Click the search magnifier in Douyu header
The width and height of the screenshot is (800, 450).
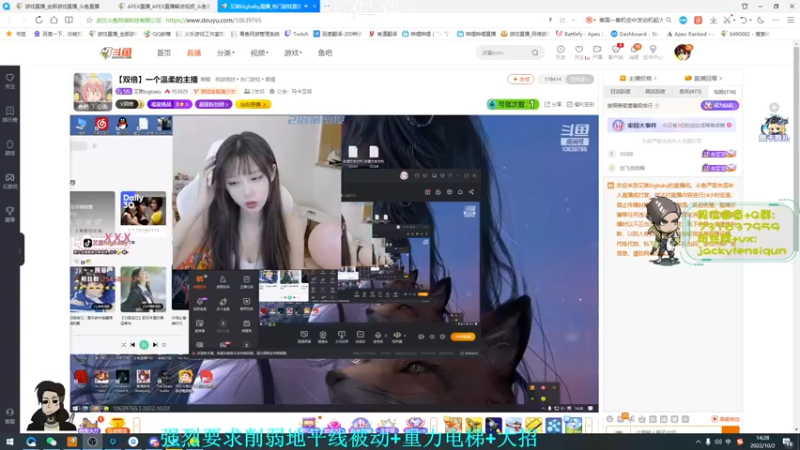pyautogui.click(x=535, y=53)
